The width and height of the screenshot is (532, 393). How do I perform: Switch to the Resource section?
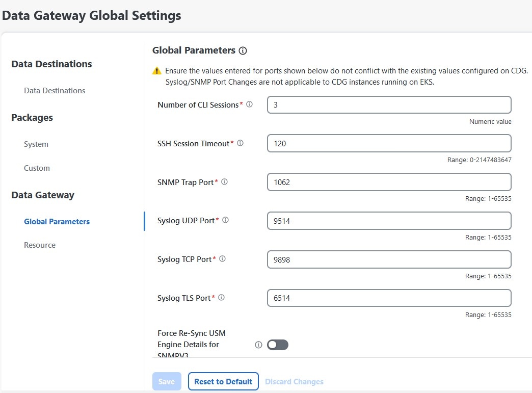(39, 245)
